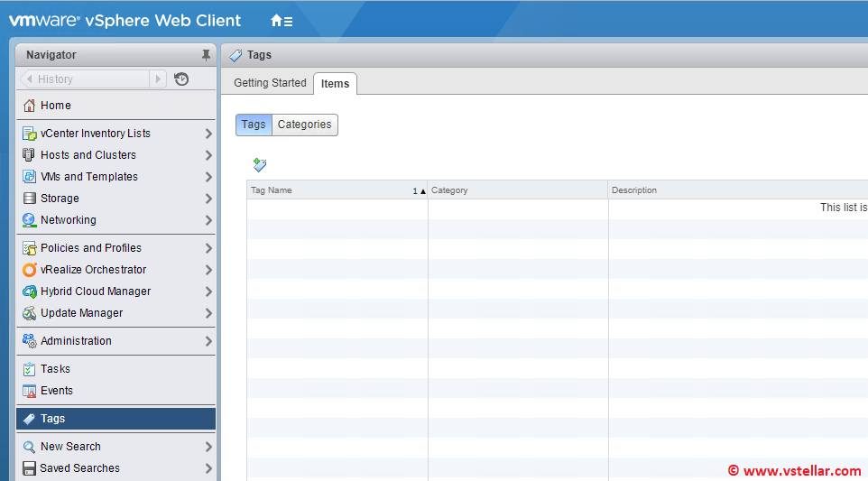Toggle view to Categories
868x481 pixels.
tap(304, 125)
